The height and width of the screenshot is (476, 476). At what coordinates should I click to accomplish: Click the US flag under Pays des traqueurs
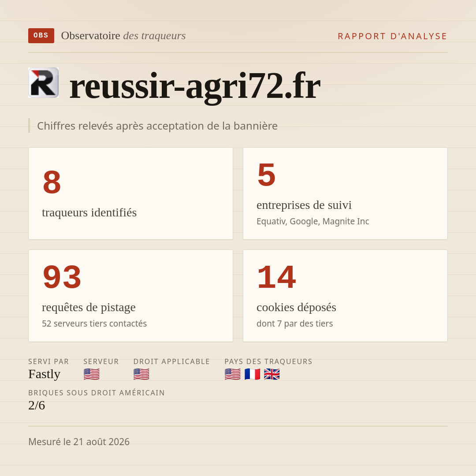[x=233, y=374]
